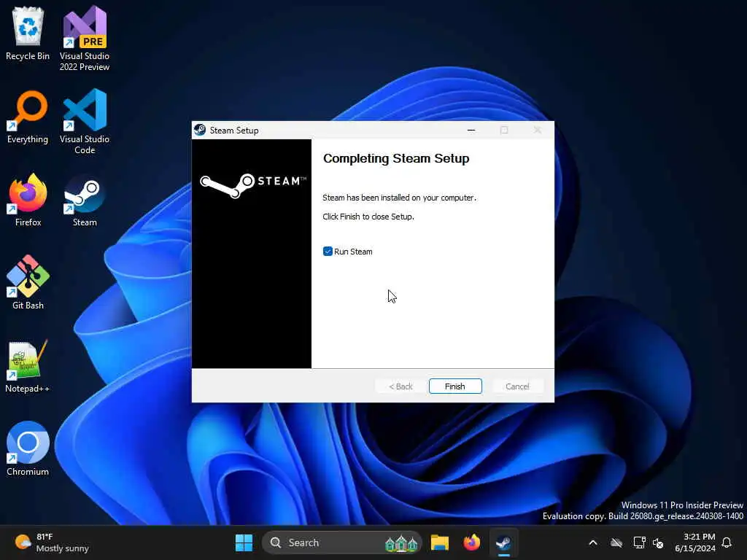747x560 pixels.
Task: Click the Run Steam label text
Action: 353,252
